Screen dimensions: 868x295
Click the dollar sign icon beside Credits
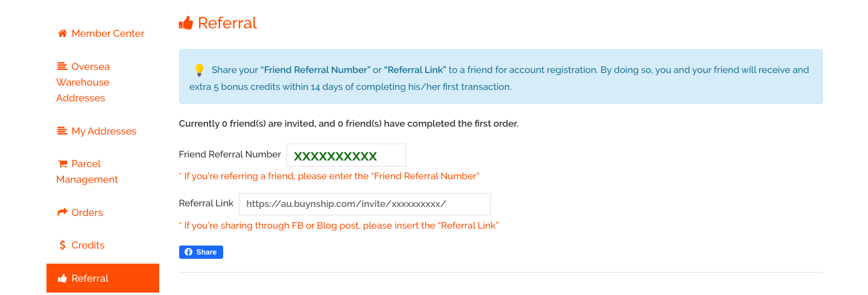(62, 245)
